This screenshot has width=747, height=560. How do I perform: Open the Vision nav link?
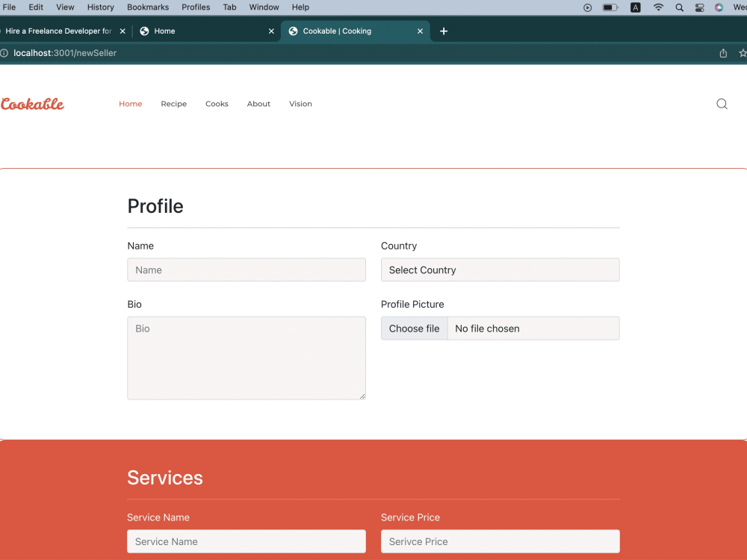point(300,104)
